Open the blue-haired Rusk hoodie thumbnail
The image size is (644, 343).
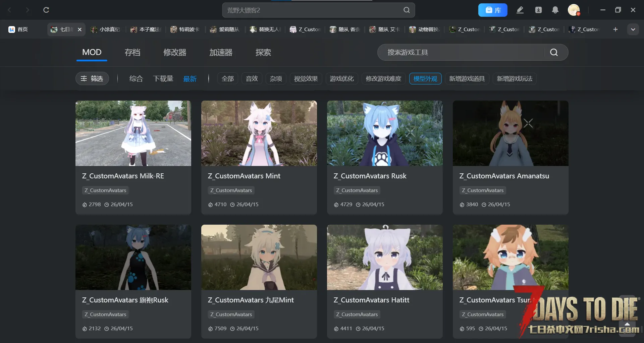[x=385, y=133]
